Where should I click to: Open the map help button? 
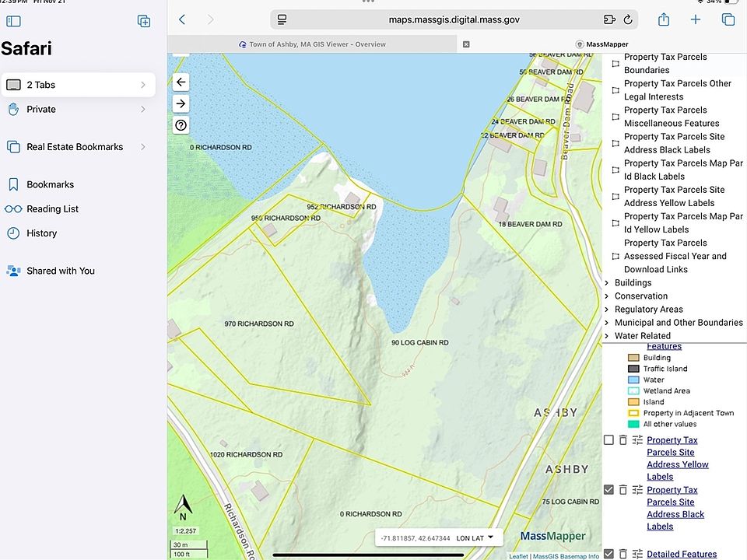click(181, 125)
